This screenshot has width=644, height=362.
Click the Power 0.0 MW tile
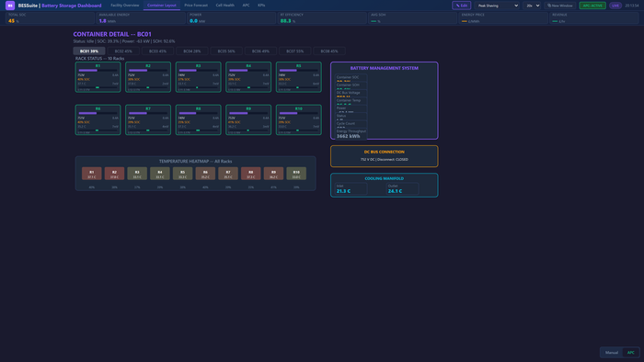[x=232, y=18]
